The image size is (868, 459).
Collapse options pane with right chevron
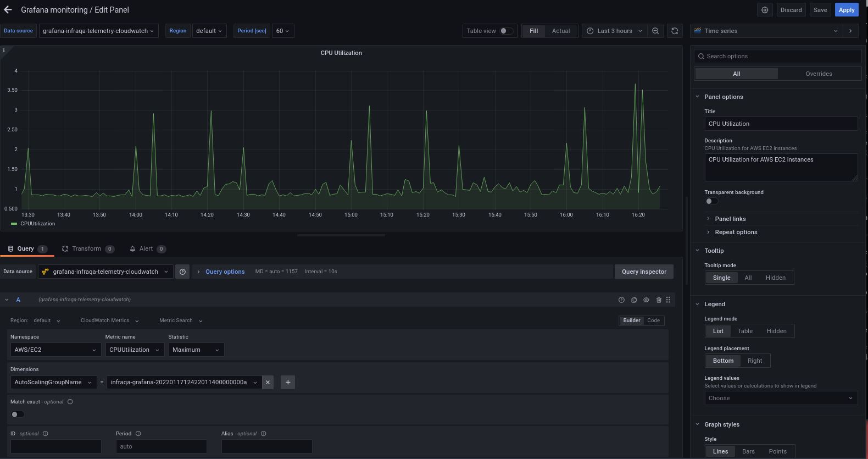coord(850,31)
